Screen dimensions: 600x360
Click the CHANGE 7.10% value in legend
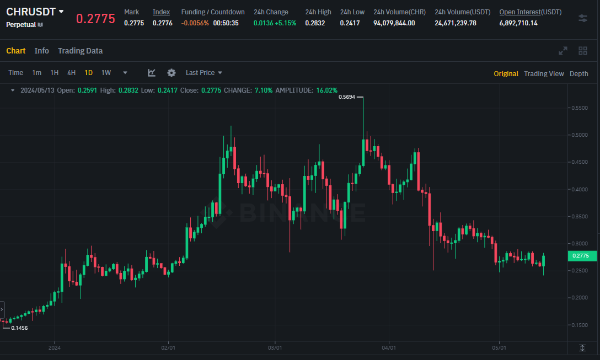264,90
